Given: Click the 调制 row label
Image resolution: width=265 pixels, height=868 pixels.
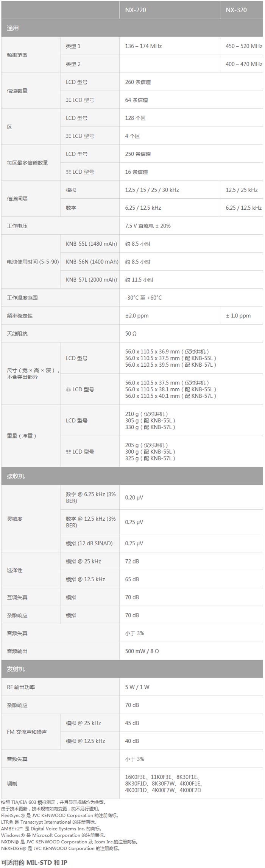Looking at the screenshot, I should [x=12, y=783].
